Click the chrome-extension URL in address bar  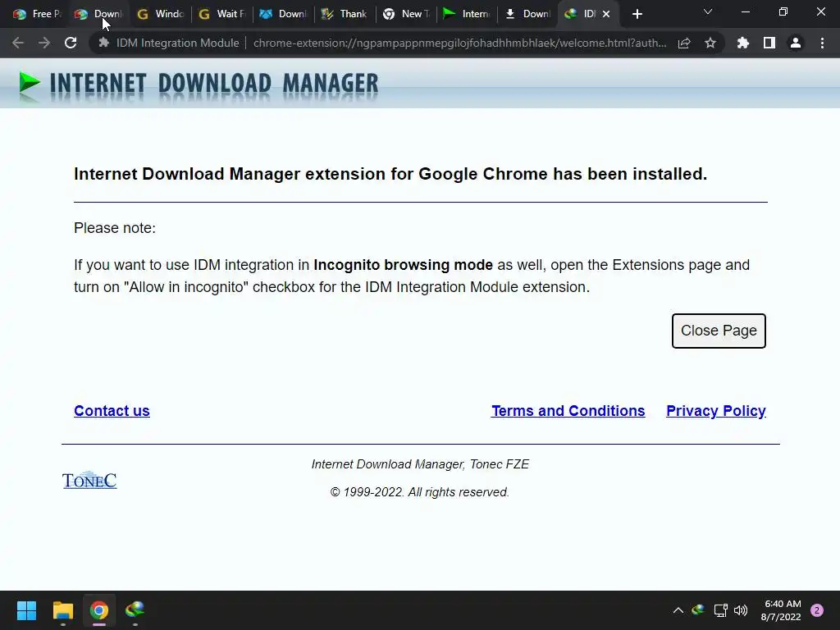(x=459, y=43)
